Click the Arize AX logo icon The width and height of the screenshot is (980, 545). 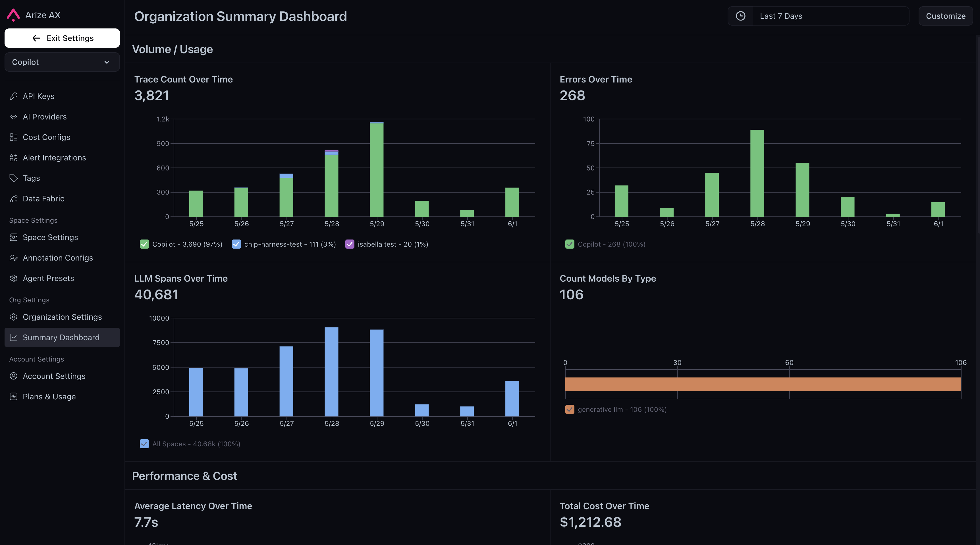pos(13,15)
